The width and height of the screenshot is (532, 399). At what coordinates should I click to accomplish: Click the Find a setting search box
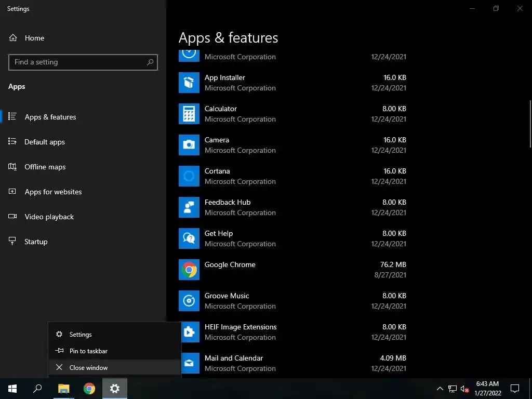tap(83, 62)
